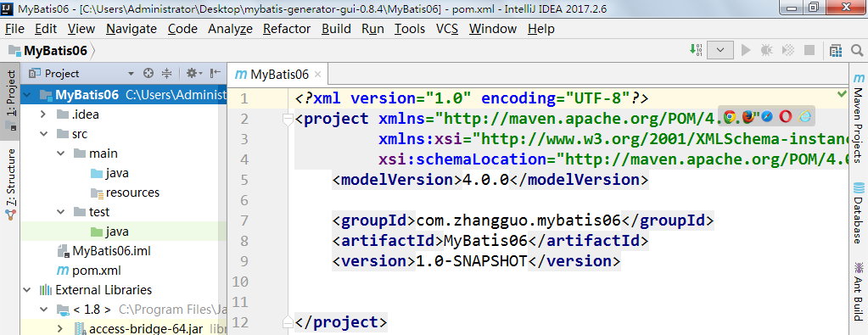Open the Project Structure icon
Image resolution: width=868 pixels, height=335 pixels.
pyautogui.click(x=836, y=51)
